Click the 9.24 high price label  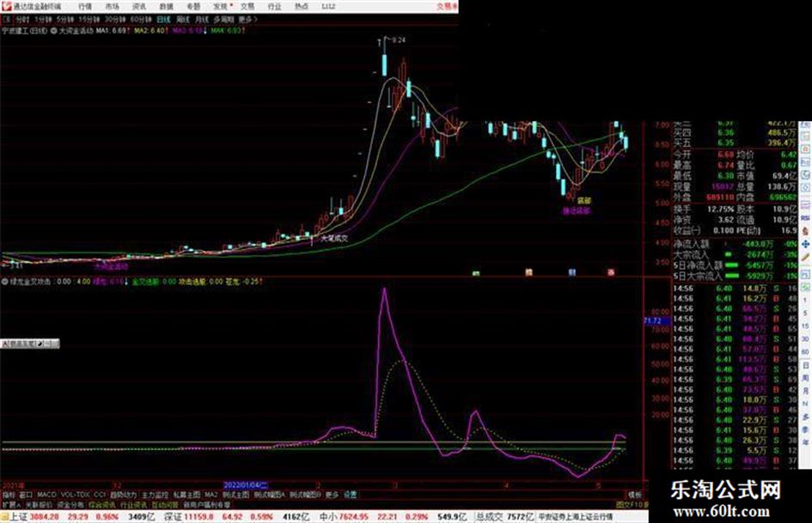tap(398, 40)
